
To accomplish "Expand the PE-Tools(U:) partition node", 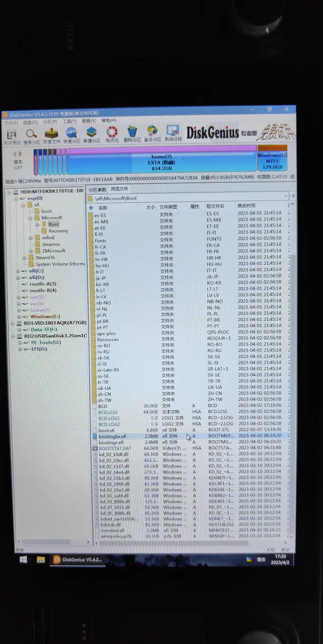I will pos(20,343).
